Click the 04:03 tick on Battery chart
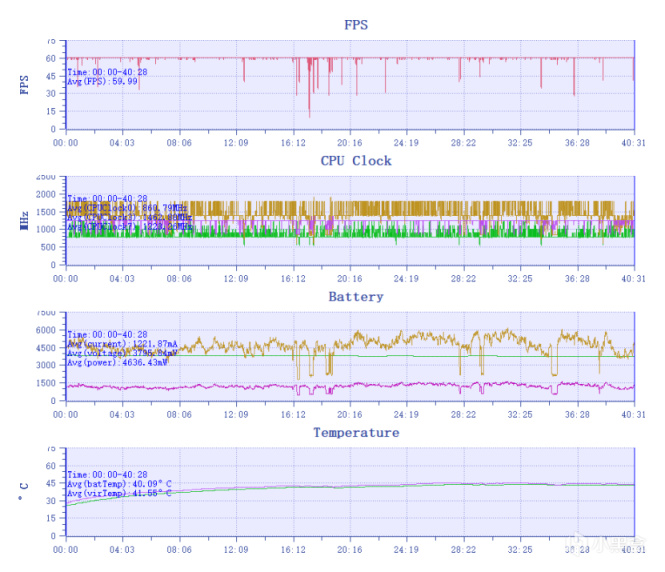665x572 pixels. (122, 414)
